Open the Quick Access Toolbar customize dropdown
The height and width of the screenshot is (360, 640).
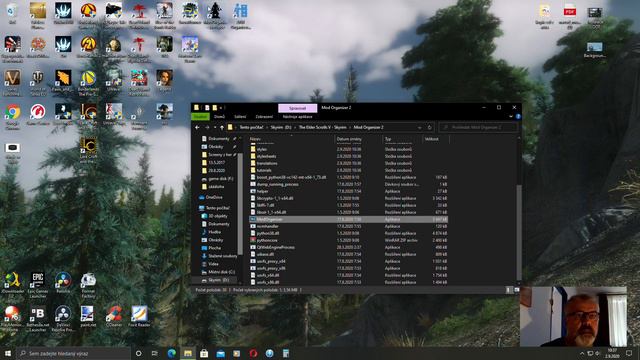[x=221, y=108]
